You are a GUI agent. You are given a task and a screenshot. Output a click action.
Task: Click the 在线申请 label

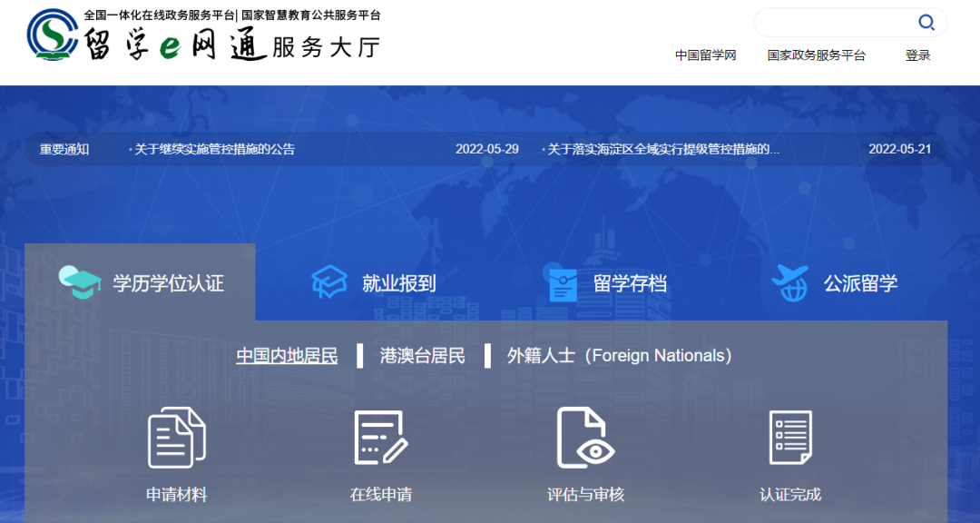click(381, 495)
